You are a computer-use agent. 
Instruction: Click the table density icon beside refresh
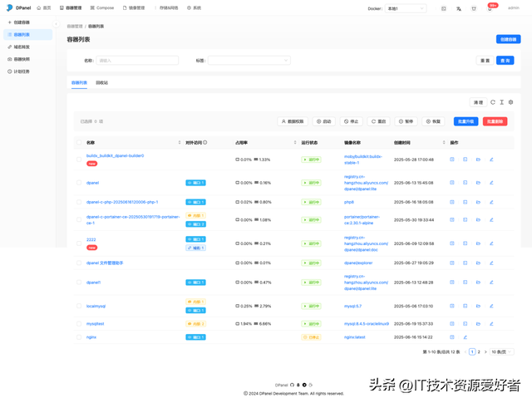click(x=502, y=102)
